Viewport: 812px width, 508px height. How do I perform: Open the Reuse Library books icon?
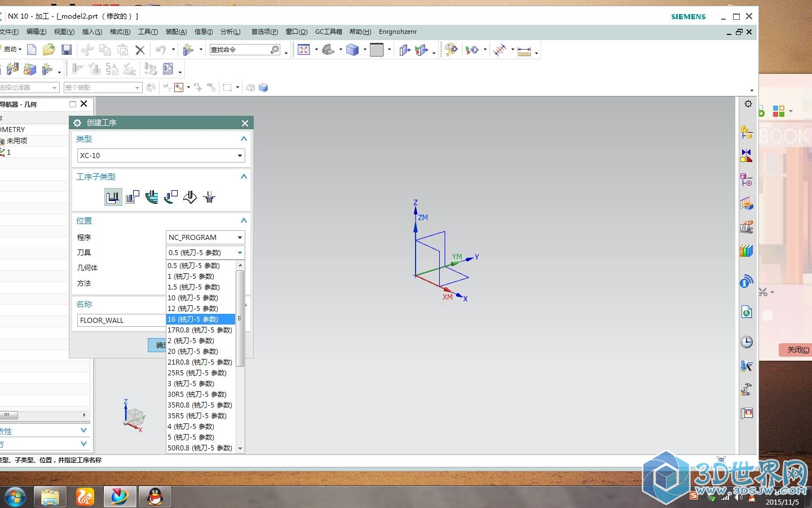pyautogui.click(x=747, y=251)
